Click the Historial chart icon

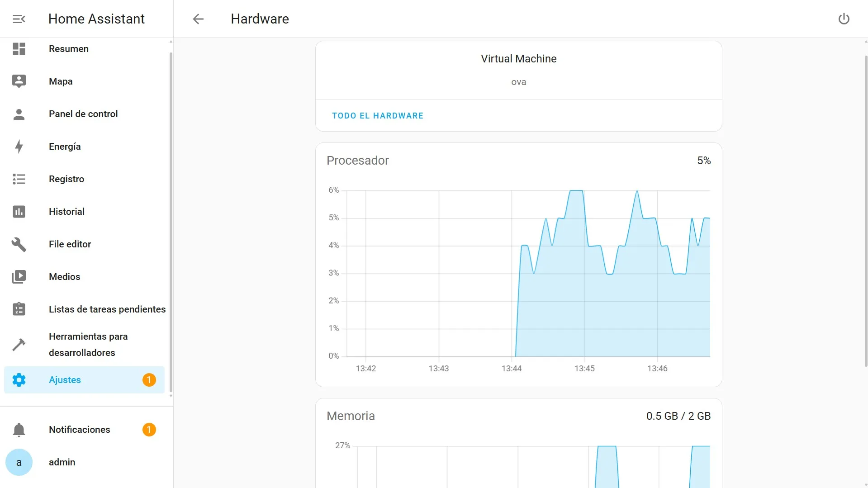pos(19,212)
